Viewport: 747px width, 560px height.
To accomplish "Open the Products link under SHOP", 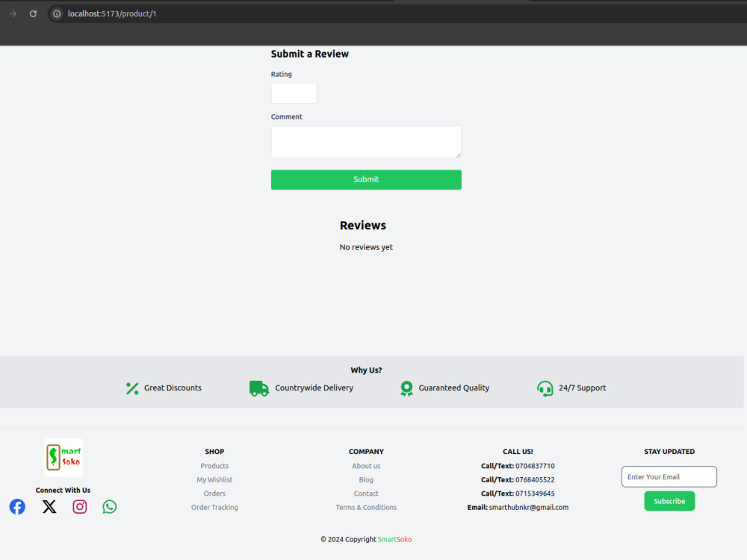I will 214,465.
